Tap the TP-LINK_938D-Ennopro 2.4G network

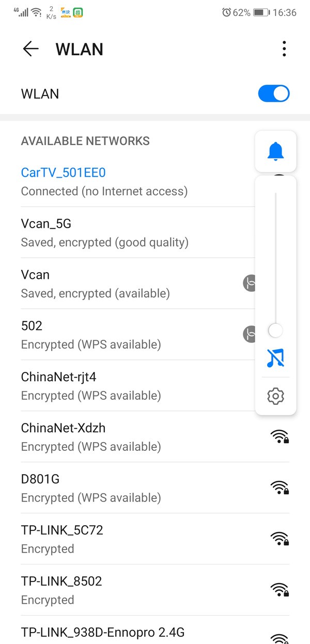click(102, 632)
